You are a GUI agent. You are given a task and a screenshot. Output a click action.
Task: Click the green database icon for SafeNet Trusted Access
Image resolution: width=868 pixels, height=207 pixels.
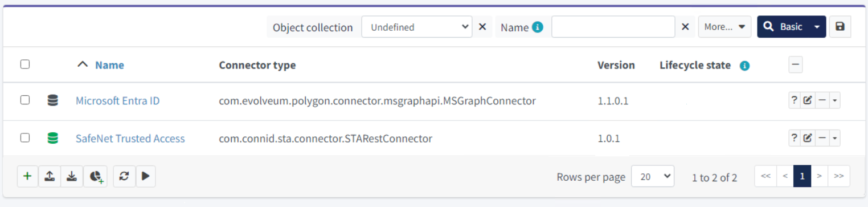[53, 138]
